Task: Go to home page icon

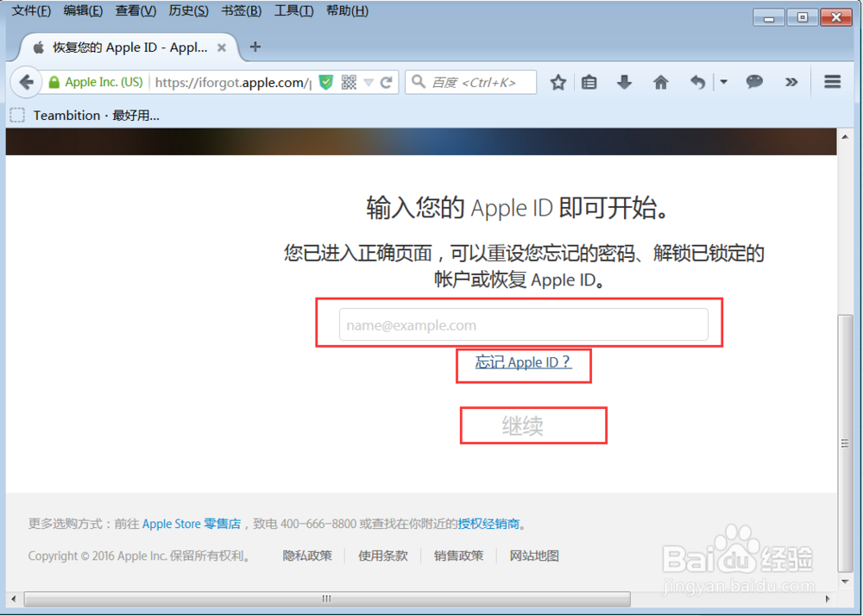Action: click(x=660, y=83)
